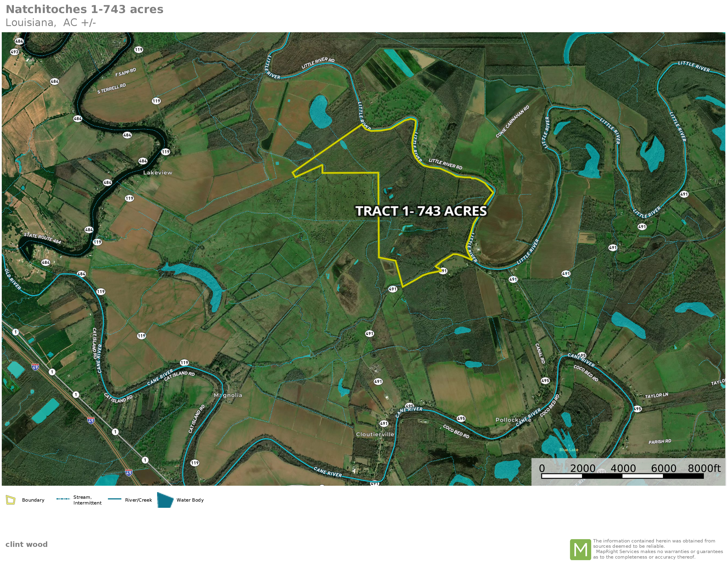This screenshot has width=728, height=563.
Task: Click the Lakeview town label
Action: (x=158, y=172)
